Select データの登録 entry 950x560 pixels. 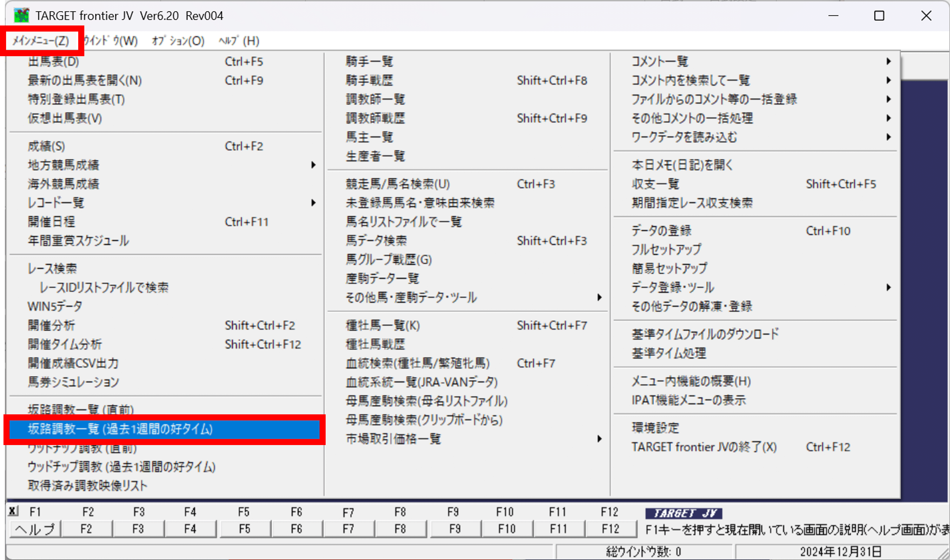pos(755,230)
